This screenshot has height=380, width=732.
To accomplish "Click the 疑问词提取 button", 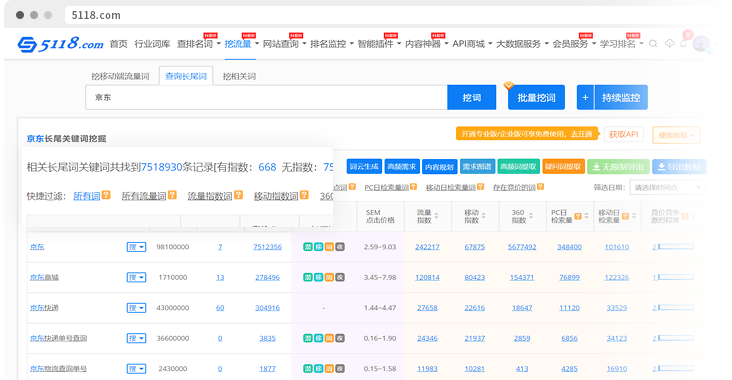I will [x=563, y=167].
